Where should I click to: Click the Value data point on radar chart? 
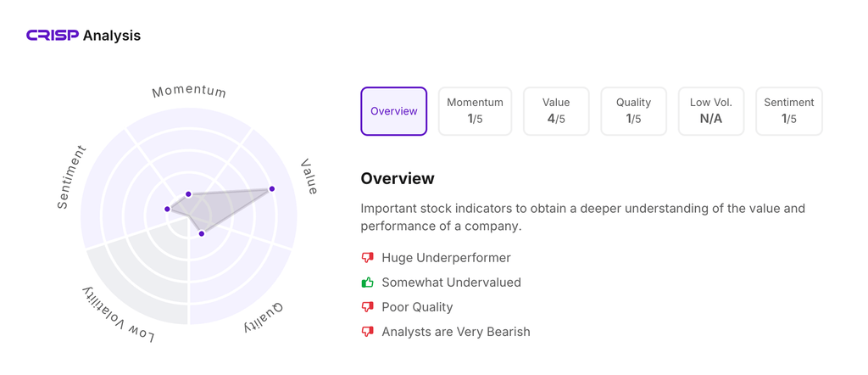pyautogui.click(x=272, y=189)
